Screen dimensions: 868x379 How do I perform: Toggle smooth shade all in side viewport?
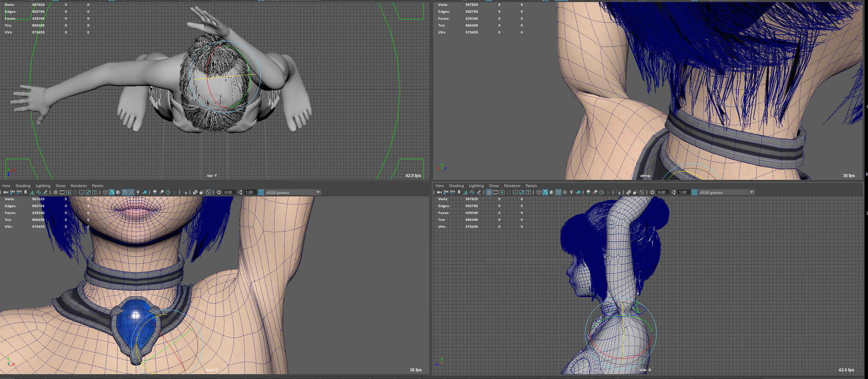tap(545, 192)
